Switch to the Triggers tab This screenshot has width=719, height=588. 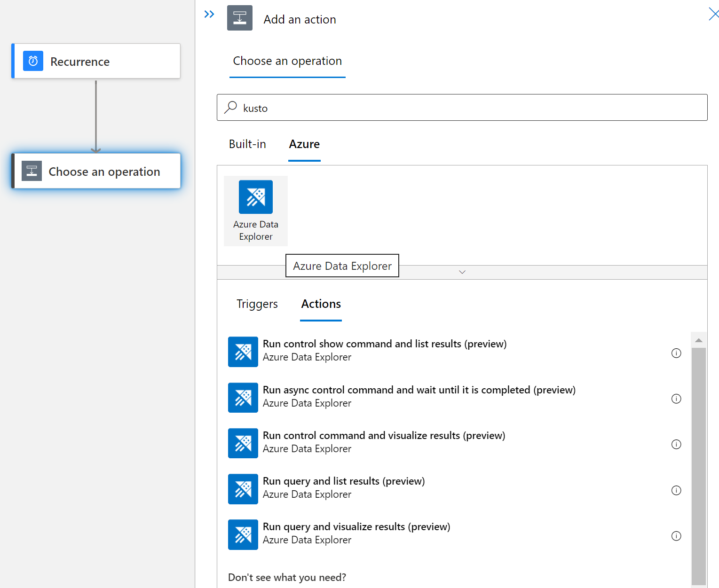pyautogui.click(x=257, y=304)
